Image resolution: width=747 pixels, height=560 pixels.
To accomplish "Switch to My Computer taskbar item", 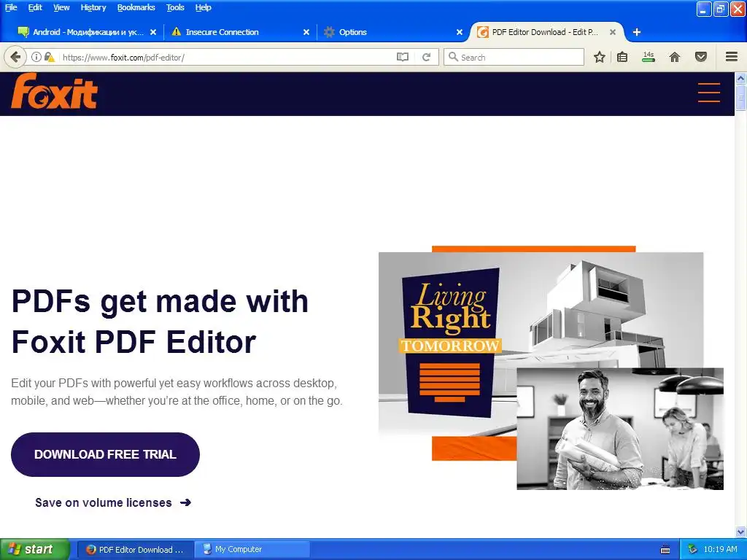I will (x=252, y=550).
